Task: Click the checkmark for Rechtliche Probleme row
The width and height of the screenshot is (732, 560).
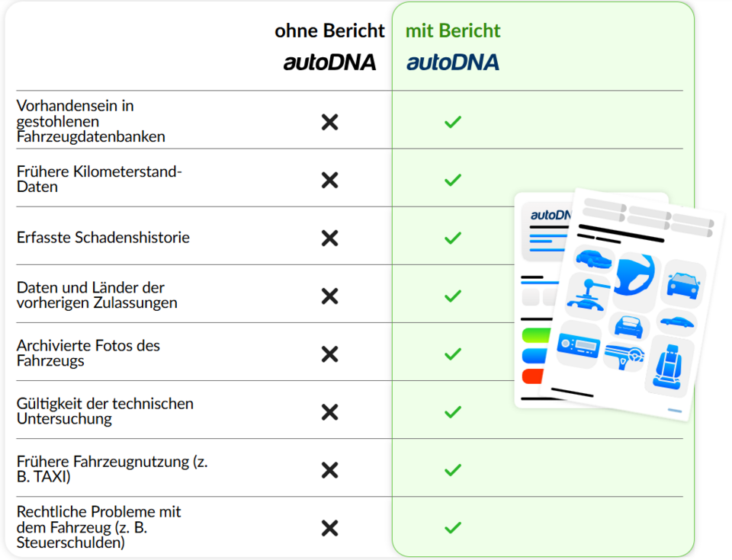Action: pyautogui.click(x=453, y=527)
